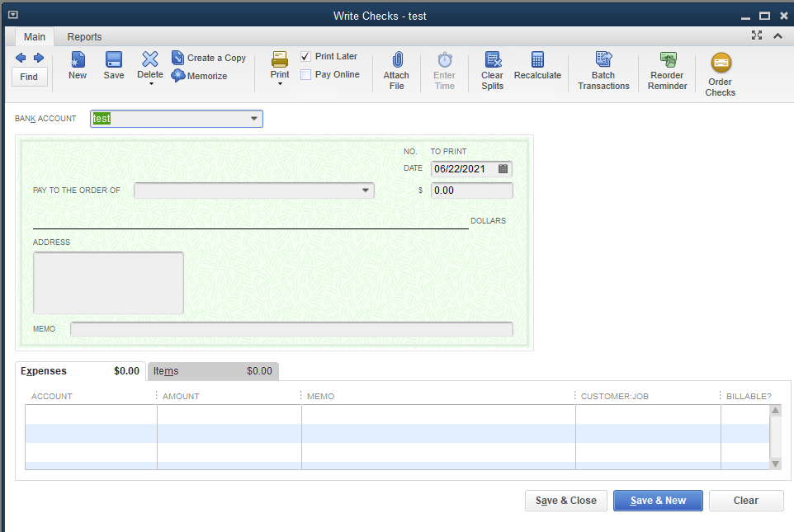Enable the Pay Online checkbox
Image resolution: width=794 pixels, height=532 pixels.
(x=305, y=74)
